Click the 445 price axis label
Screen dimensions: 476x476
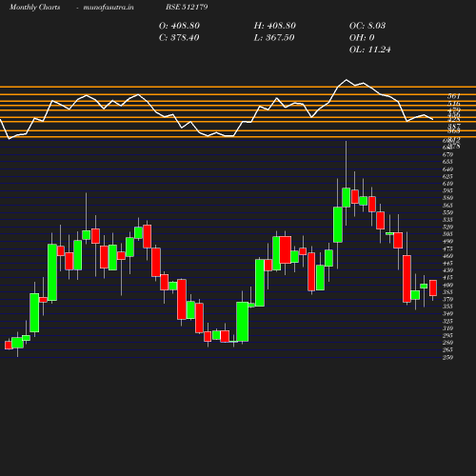pos(447,263)
